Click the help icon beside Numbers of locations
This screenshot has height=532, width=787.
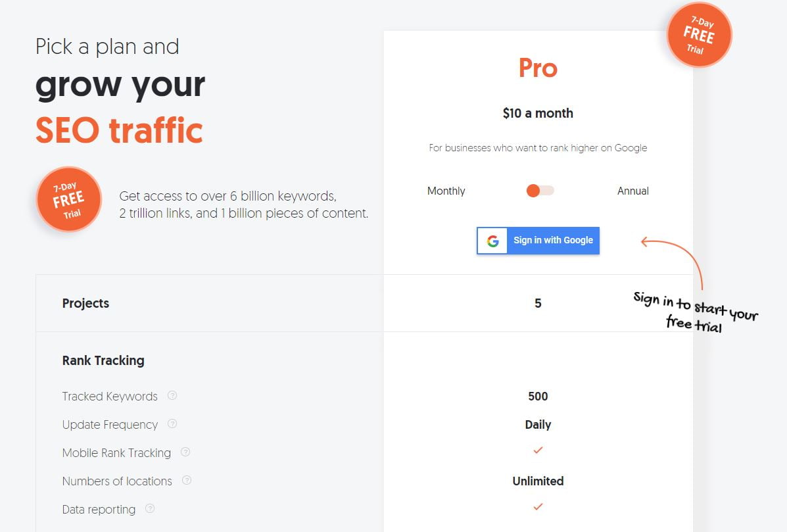coord(187,480)
